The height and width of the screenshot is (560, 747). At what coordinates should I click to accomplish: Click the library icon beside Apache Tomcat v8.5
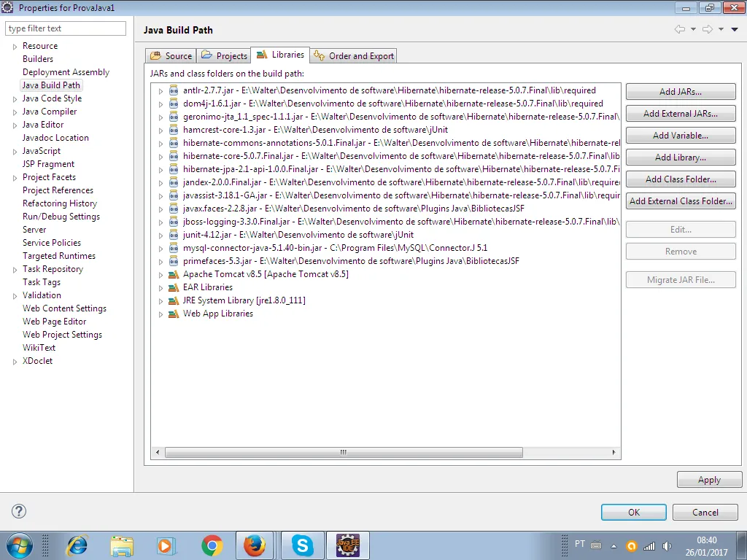click(x=174, y=275)
